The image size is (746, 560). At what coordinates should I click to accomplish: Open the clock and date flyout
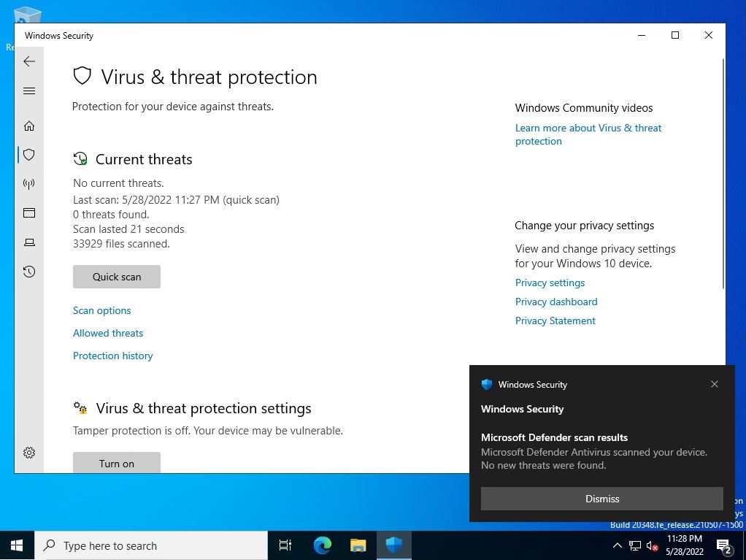(x=685, y=545)
